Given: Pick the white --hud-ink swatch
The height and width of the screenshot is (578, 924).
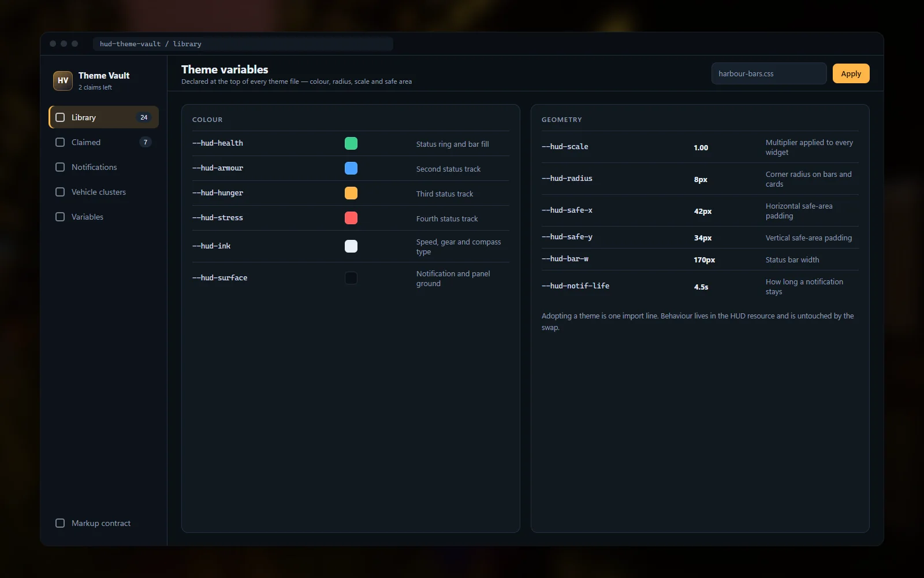Looking at the screenshot, I should [x=351, y=246].
